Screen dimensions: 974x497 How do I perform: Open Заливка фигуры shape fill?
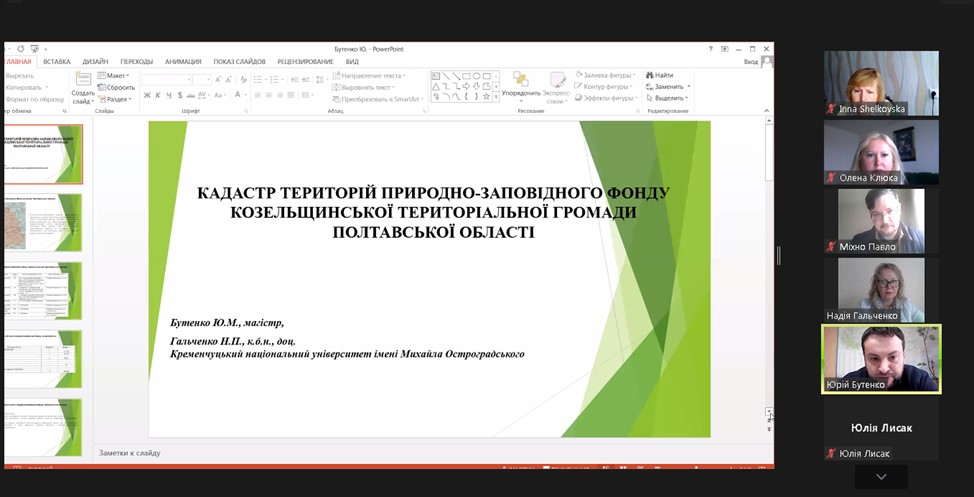[605, 75]
